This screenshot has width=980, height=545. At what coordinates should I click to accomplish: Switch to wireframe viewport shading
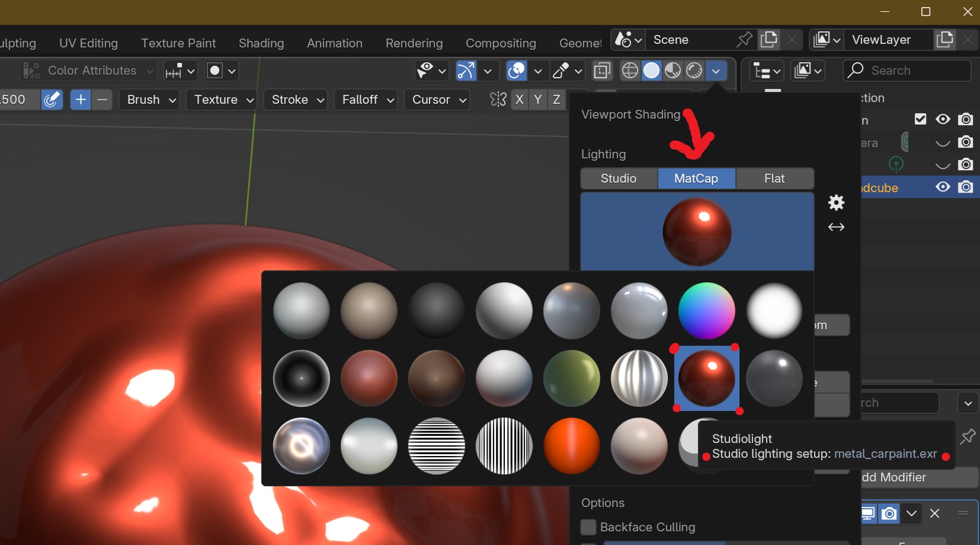coord(630,71)
